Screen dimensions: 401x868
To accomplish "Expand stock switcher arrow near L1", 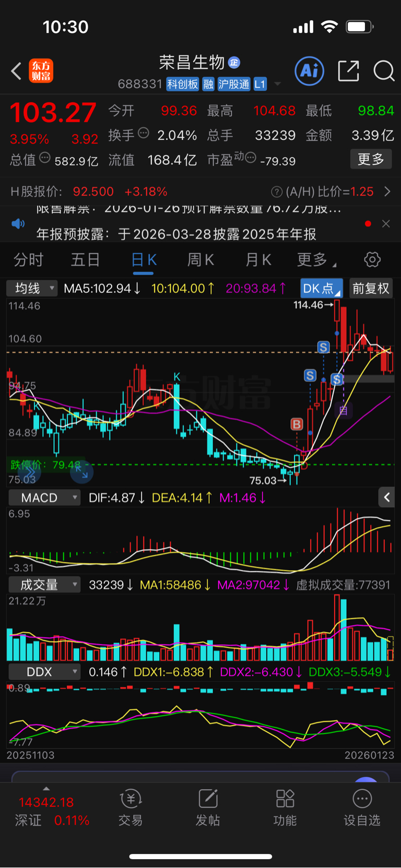I will pos(278,84).
